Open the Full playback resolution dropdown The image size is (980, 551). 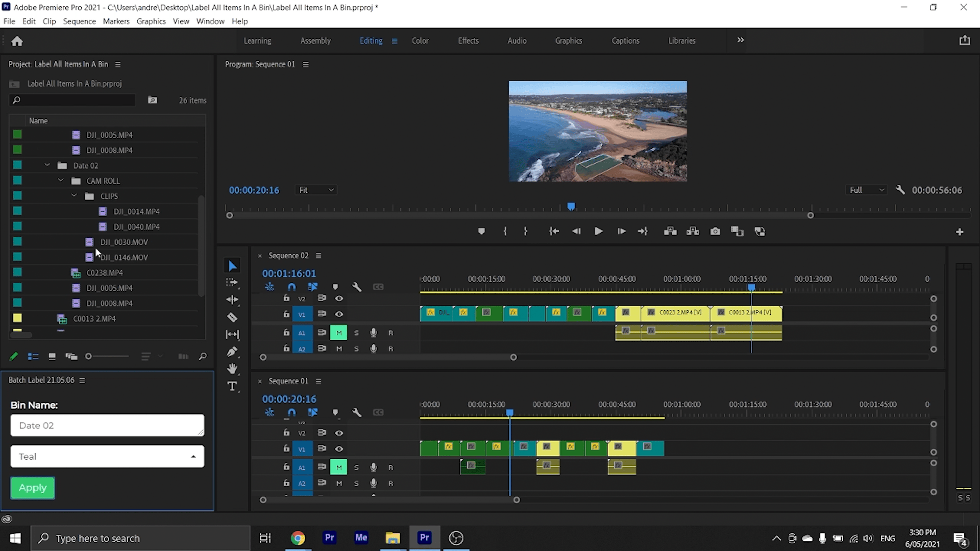pyautogui.click(x=867, y=190)
